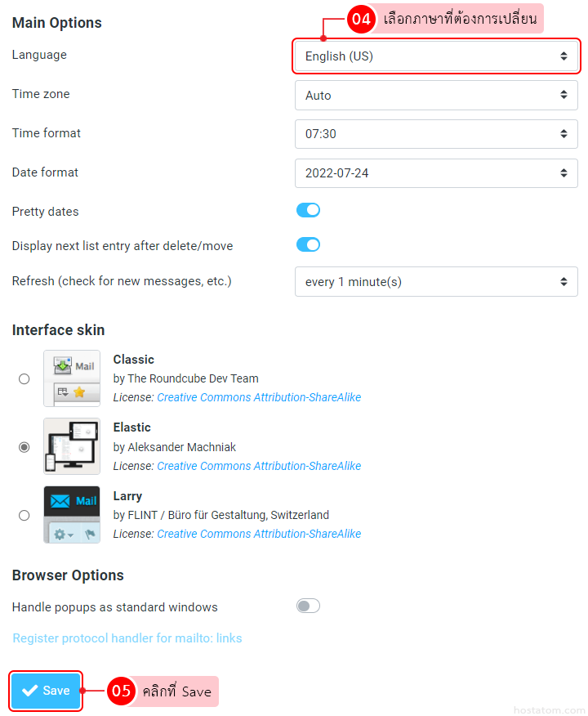This screenshot has width=588, height=716.
Task: Select the Elastic skin radio button
Action: (24, 447)
